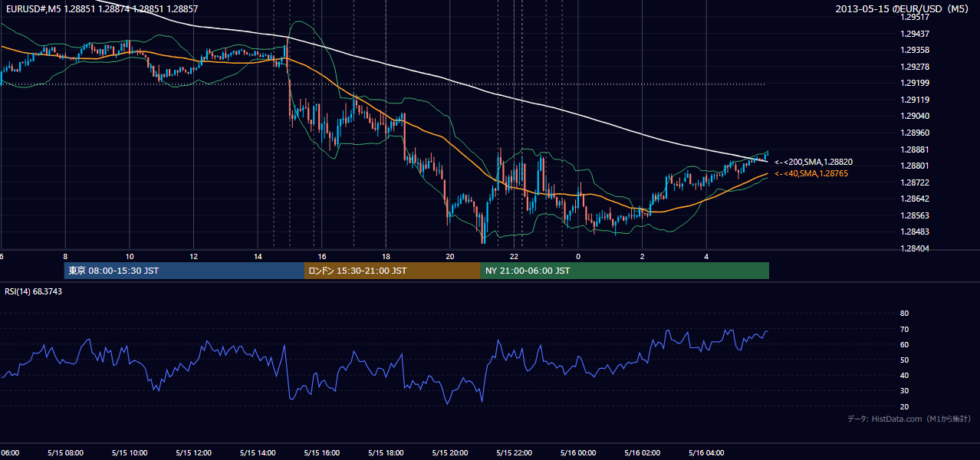Click price axis label 1.29278

point(915,67)
